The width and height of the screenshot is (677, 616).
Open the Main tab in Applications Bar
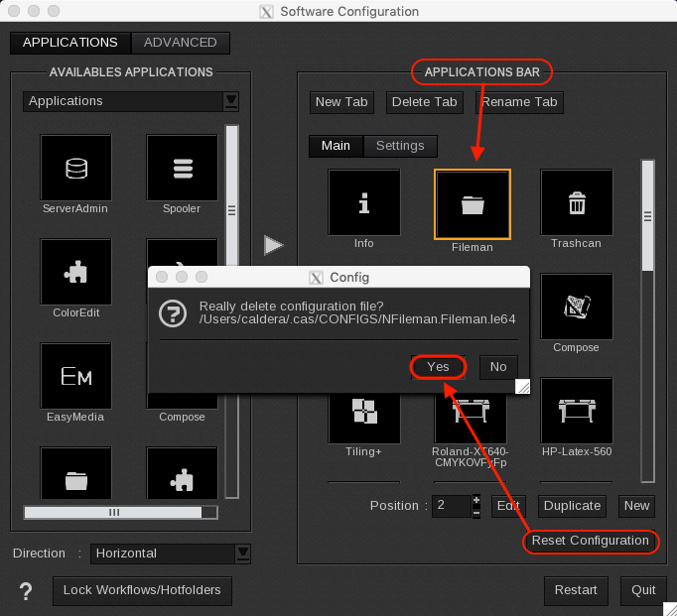[x=336, y=146]
